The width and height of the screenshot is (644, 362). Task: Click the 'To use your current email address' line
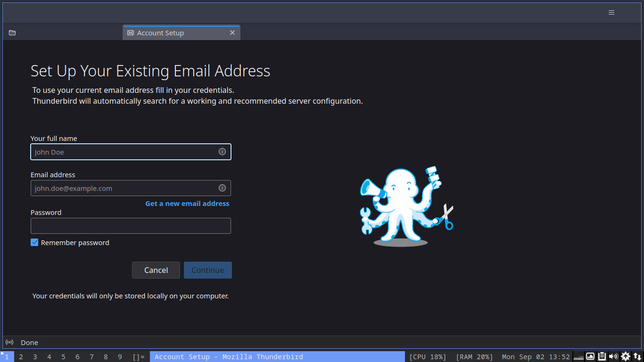point(133,90)
